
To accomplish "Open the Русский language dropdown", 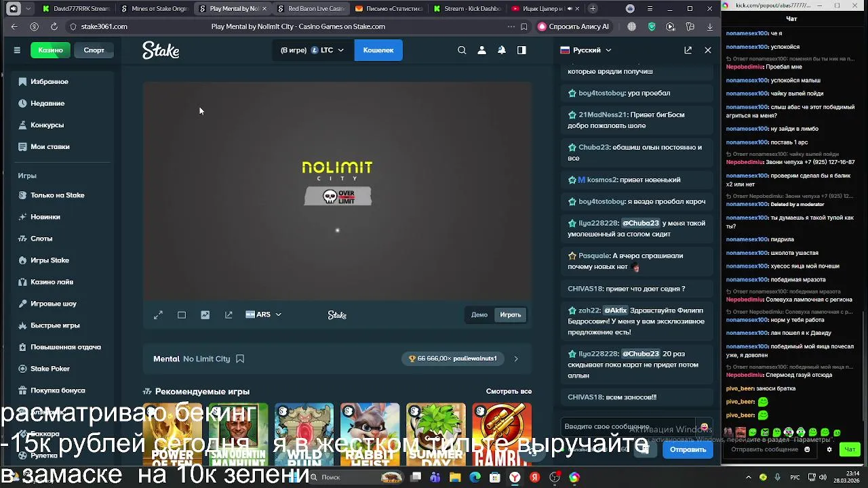I will 586,50.
